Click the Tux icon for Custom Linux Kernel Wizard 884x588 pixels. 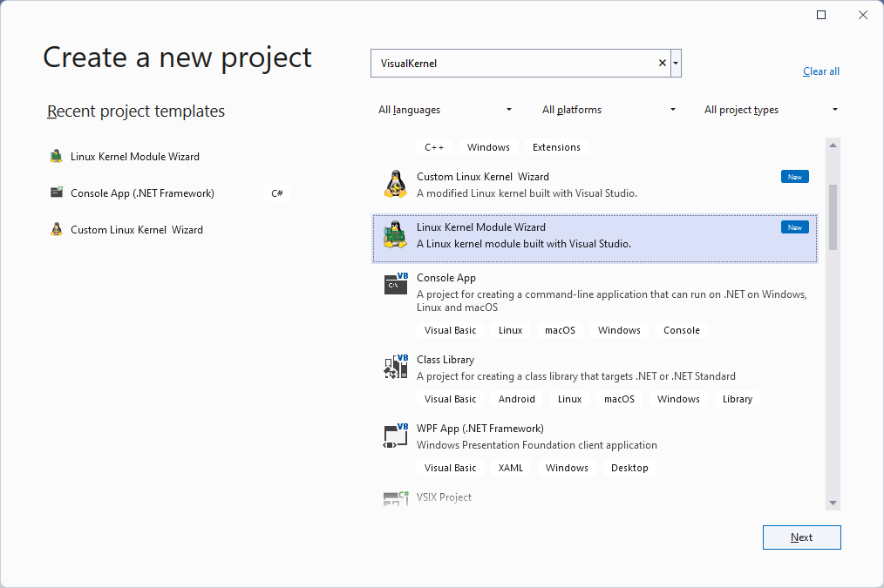pos(396,184)
